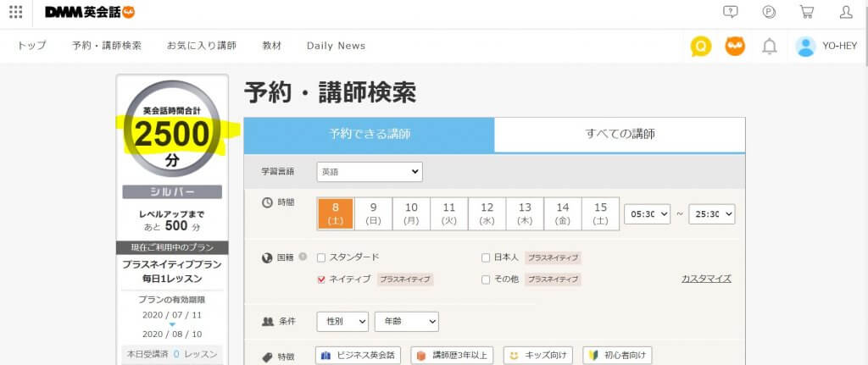868x365 pixels.
Task: Check the 日本人 checkbox
Action: coord(486,257)
